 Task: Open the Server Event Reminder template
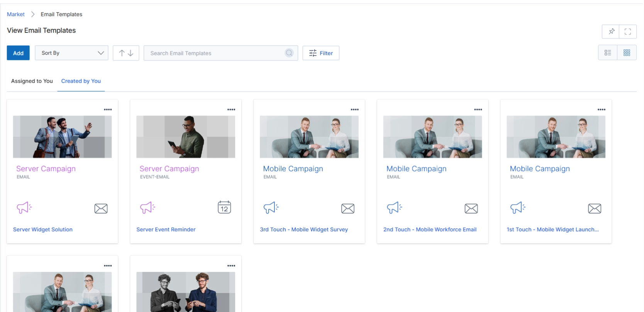(166, 229)
